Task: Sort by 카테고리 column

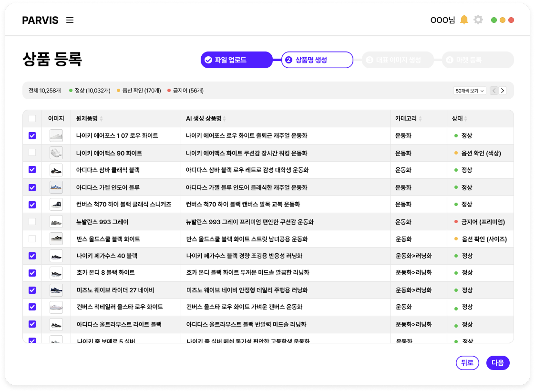Action: click(x=420, y=119)
